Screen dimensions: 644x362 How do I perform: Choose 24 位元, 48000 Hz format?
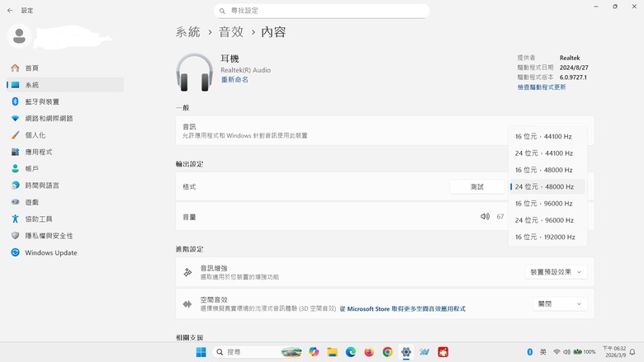[547, 187]
